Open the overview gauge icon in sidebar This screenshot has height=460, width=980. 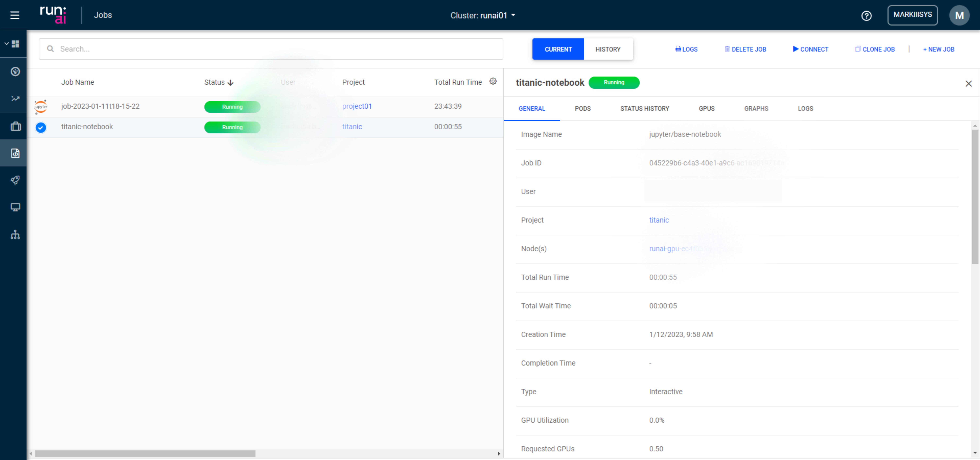(x=15, y=72)
